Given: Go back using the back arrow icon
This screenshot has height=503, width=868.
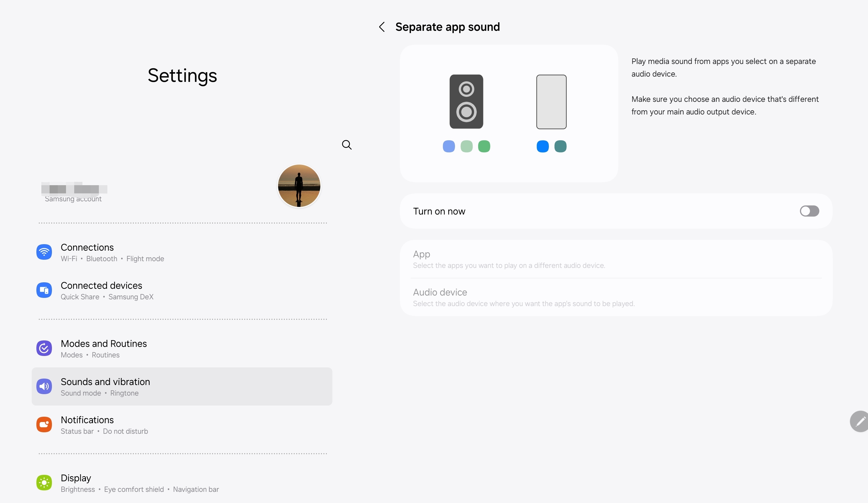Looking at the screenshot, I should [382, 26].
